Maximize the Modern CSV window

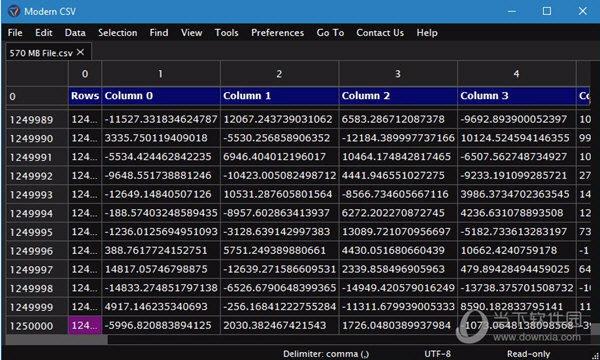click(x=547, y=11)
